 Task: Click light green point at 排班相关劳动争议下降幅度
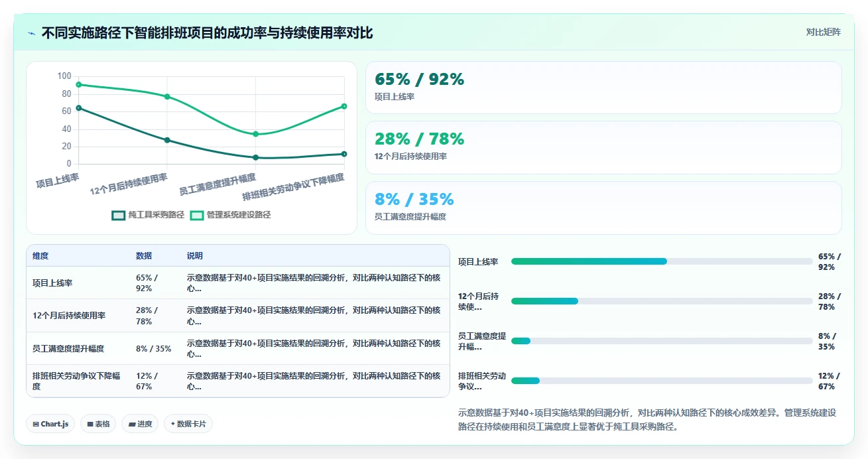pos(344,106)
